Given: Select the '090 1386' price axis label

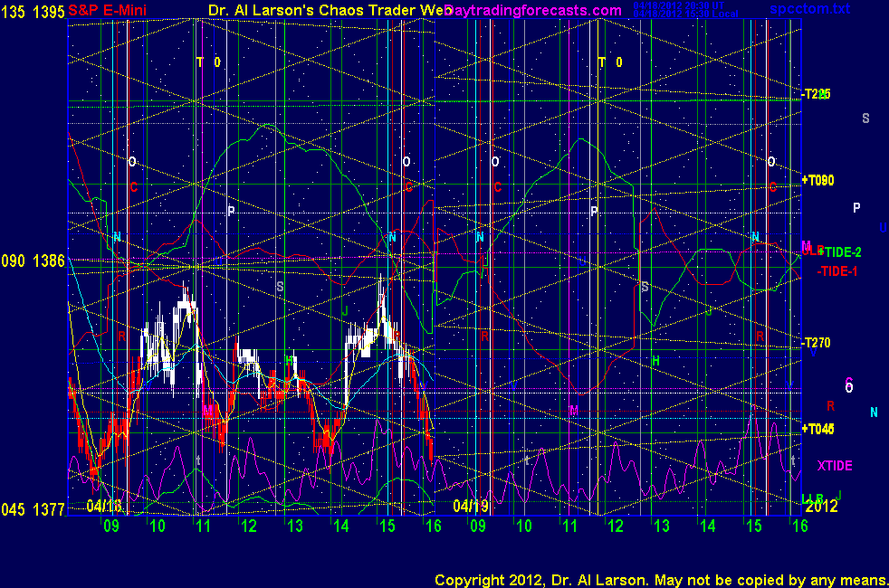Looking at the screenshot, I should point(33,261).
